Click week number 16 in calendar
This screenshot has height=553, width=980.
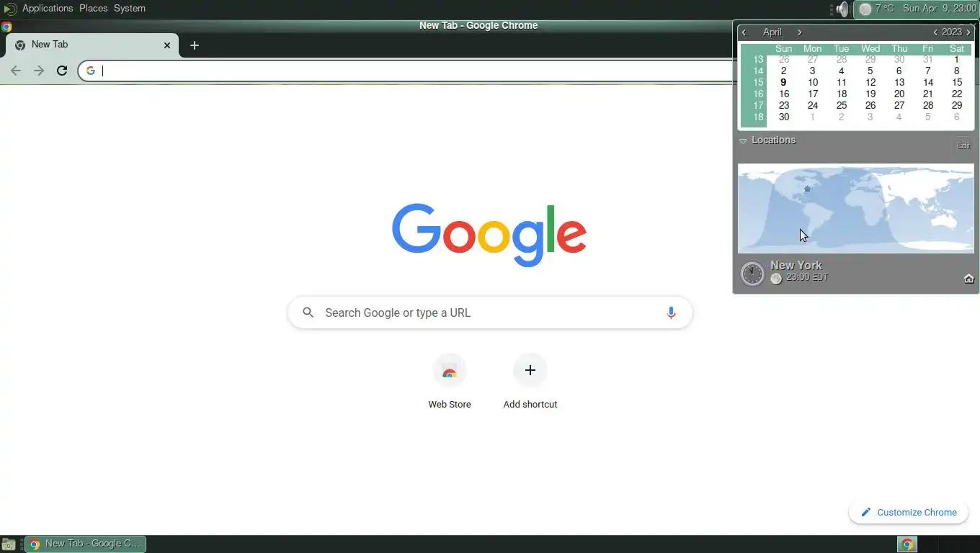click(x=758, y=94)
